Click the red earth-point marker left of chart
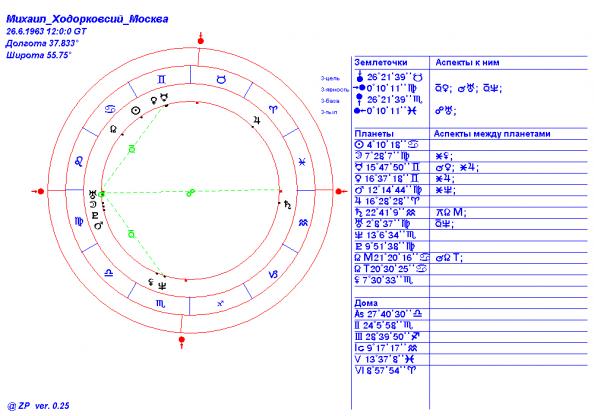Screen dimensions: 594x416 tap(39, 191)
